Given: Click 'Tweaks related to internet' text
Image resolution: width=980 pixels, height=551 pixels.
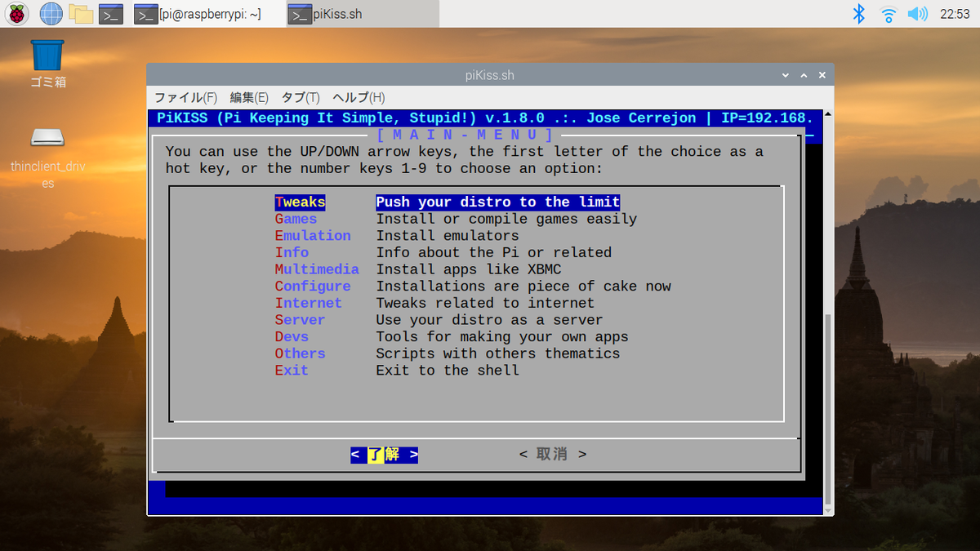Looking at the screenshot, I should tap(485, 303).
